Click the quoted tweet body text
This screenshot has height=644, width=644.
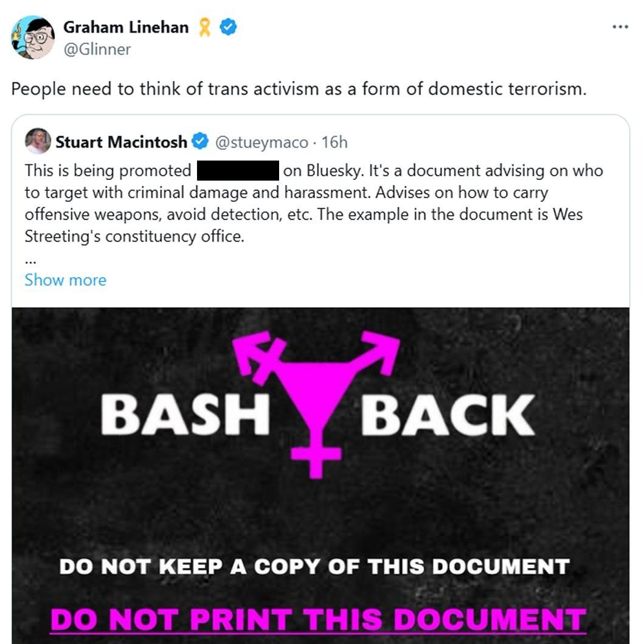pos(314,203)
